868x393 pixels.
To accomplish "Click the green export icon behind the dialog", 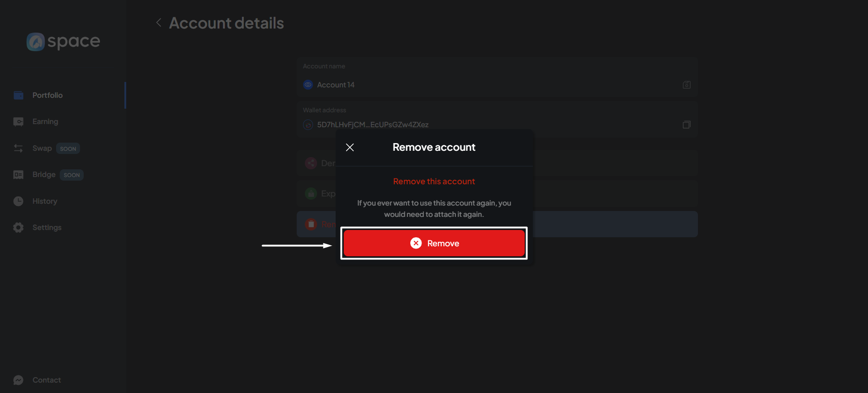I will click(311, 194).
